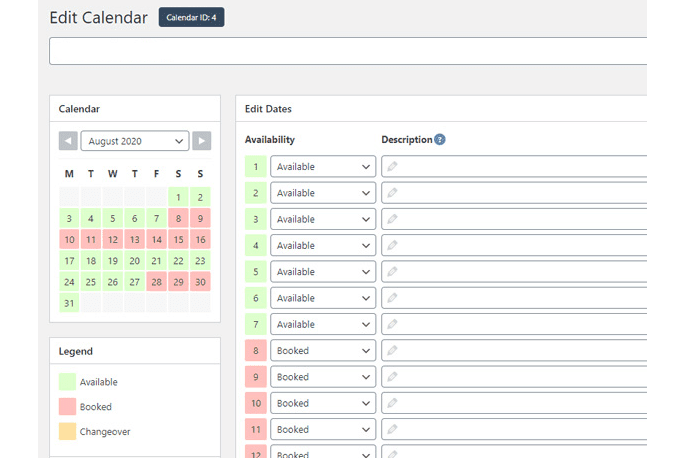This screenshot has width=680, height=458.
Task: Click the calendar title input field
Action: [x=348, y=51]
